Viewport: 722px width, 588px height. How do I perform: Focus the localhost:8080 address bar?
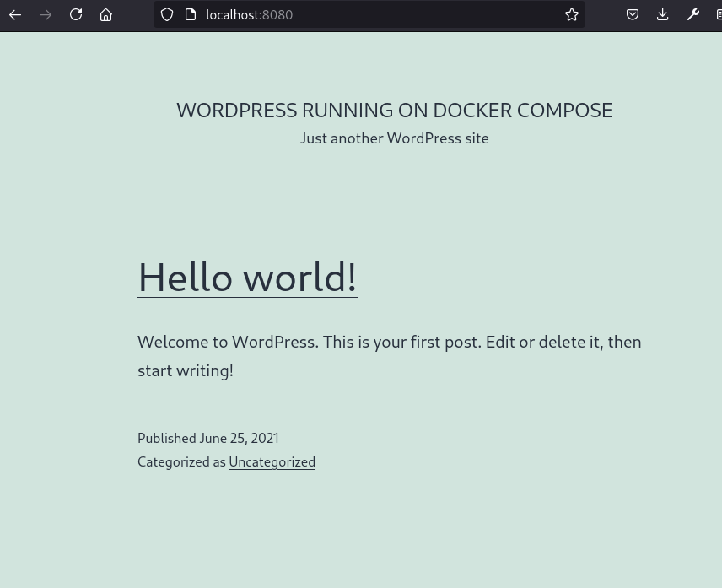click(369, 14)
